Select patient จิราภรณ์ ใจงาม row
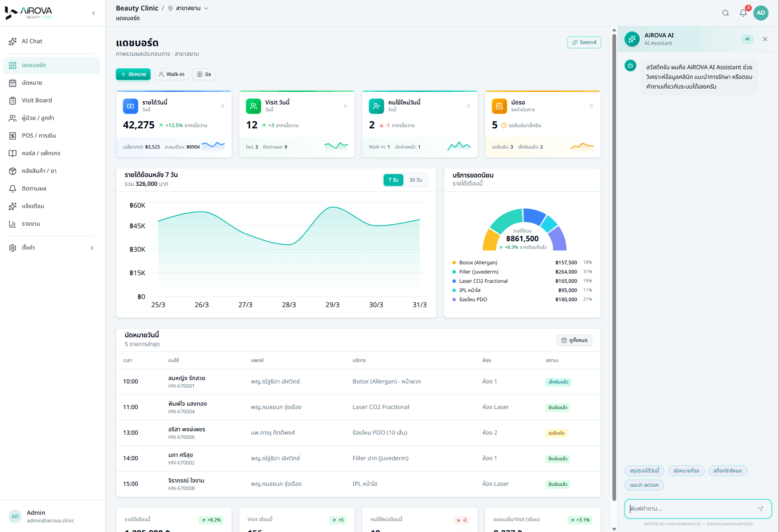The height and width of the screenshot is (532, 779). click(x=358, y=484)
